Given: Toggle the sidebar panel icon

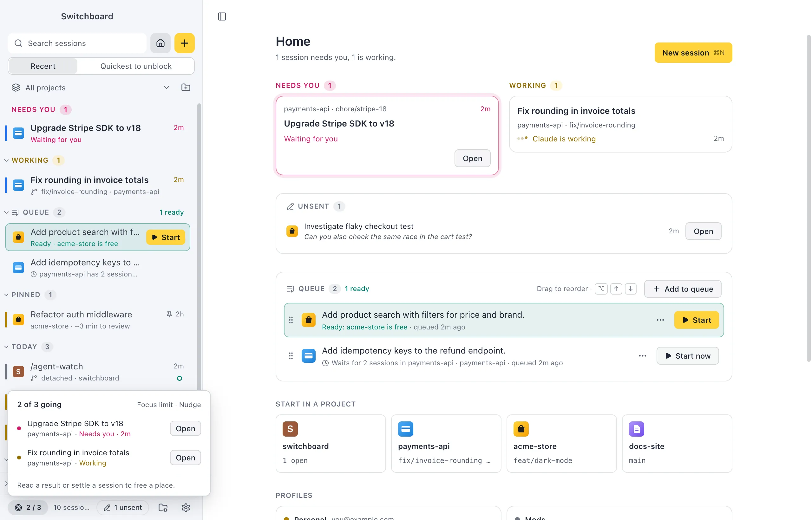Looking at the screenshot, I should (x=222, y=16).
